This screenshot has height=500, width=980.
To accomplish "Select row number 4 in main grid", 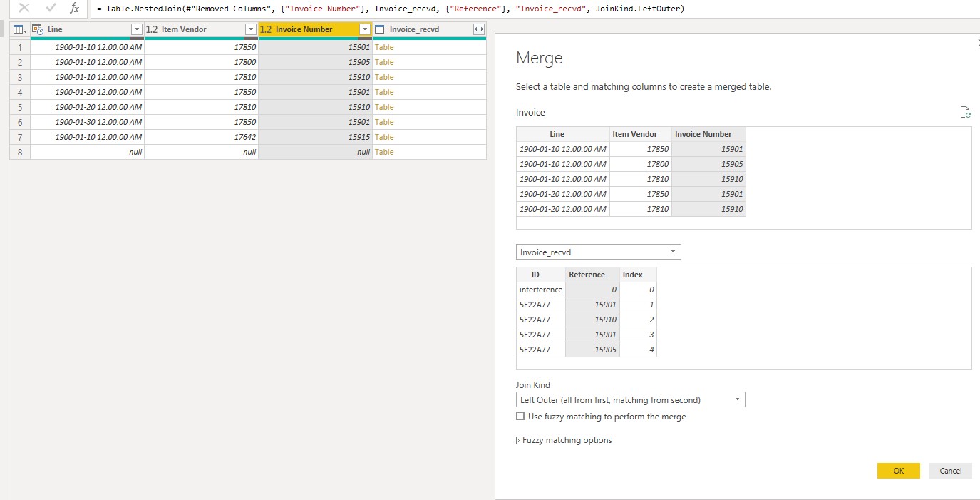I will (x=20, y=92).
